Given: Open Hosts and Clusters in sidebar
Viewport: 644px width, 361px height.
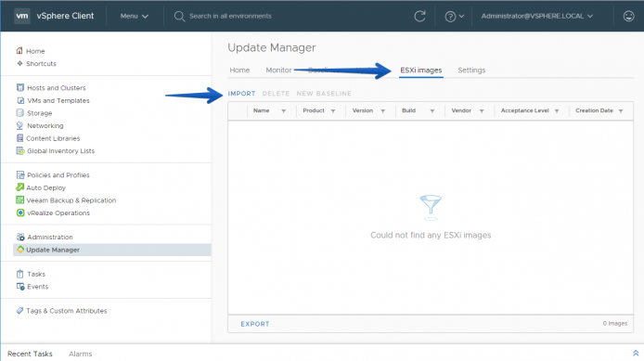Looking at the screenshot, I should (x=57, y=87).
